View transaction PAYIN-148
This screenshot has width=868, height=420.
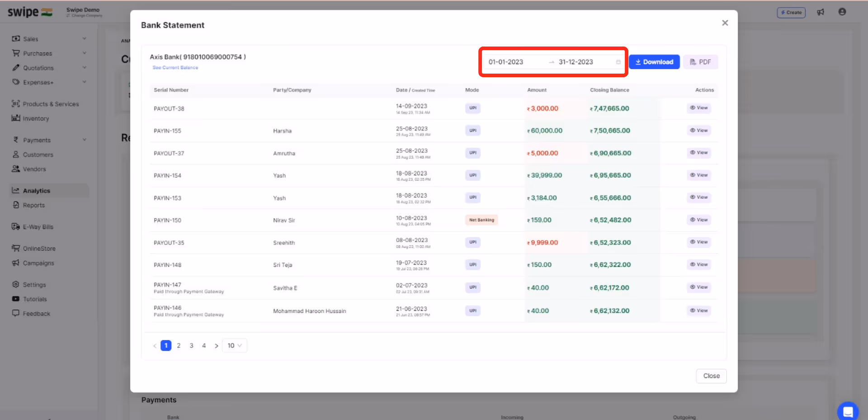point(699,265)
